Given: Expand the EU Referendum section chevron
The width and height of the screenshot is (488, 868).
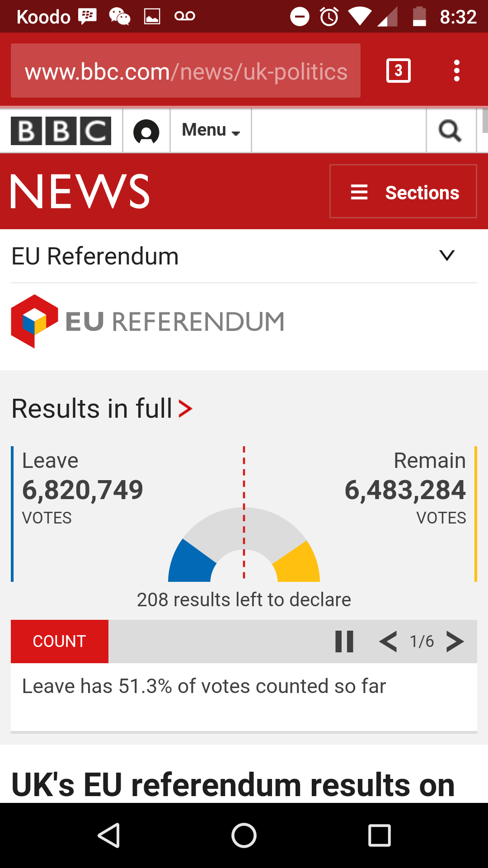Looking at the screenshot, I should click(x=447, y=255).
